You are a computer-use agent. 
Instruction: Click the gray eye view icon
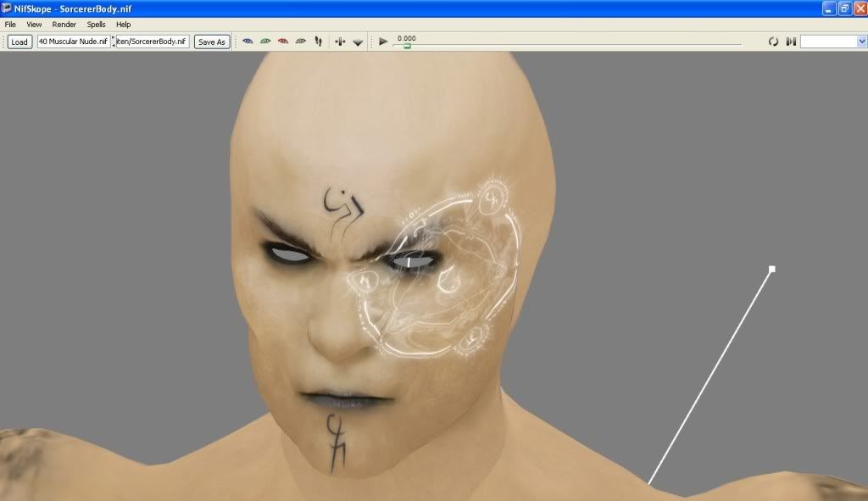[301, 41]
